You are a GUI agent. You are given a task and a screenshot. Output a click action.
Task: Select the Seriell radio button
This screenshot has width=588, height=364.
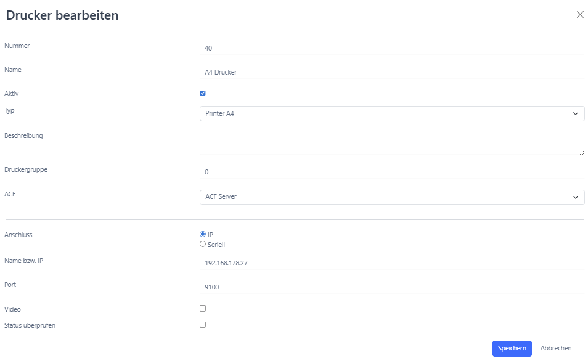pyautogui.click(x=203, y=244)
